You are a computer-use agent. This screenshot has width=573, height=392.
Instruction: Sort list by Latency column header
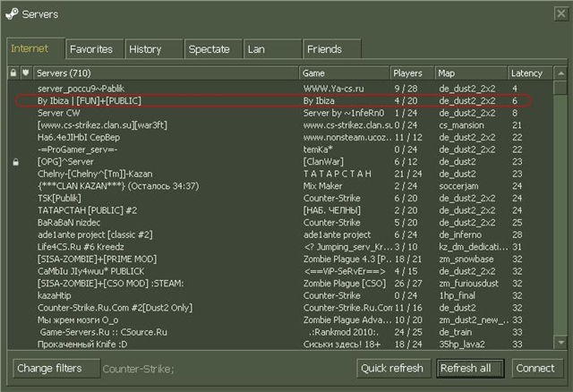pyautogui.click(x=530, y=73)
